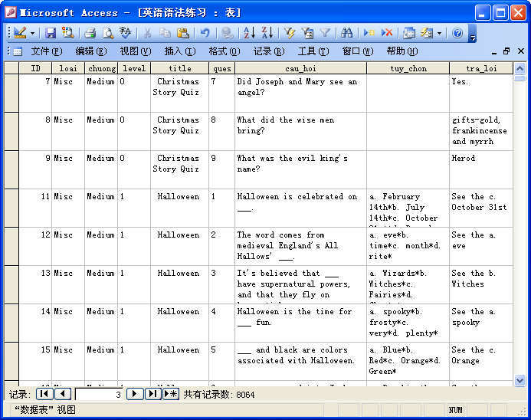Click the Help question mark icon
Image resolution: width=531 pixels, height=420 pixels.
tap(457, 33)
